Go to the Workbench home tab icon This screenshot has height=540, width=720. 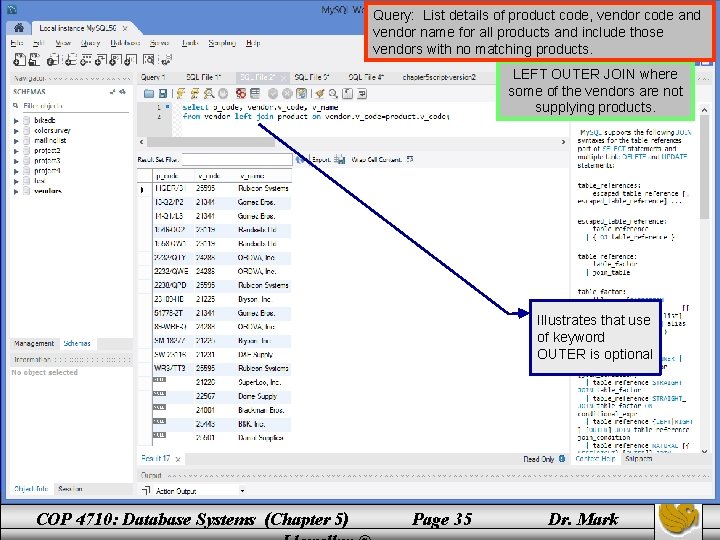point(19,28)
